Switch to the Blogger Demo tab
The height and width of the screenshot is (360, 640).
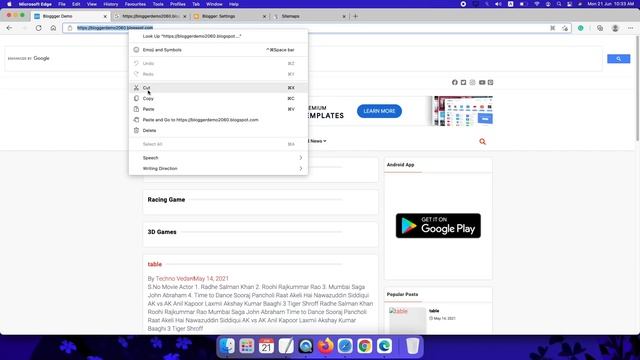point(69,16)
